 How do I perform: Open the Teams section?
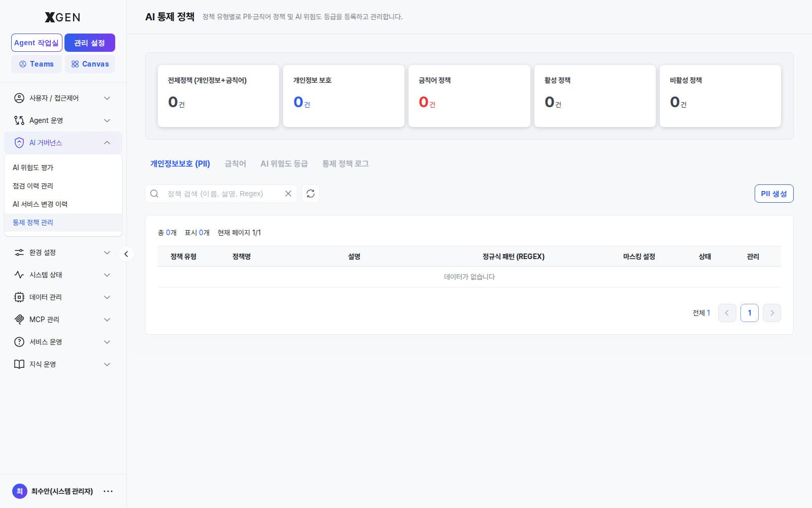coord(37,64)
